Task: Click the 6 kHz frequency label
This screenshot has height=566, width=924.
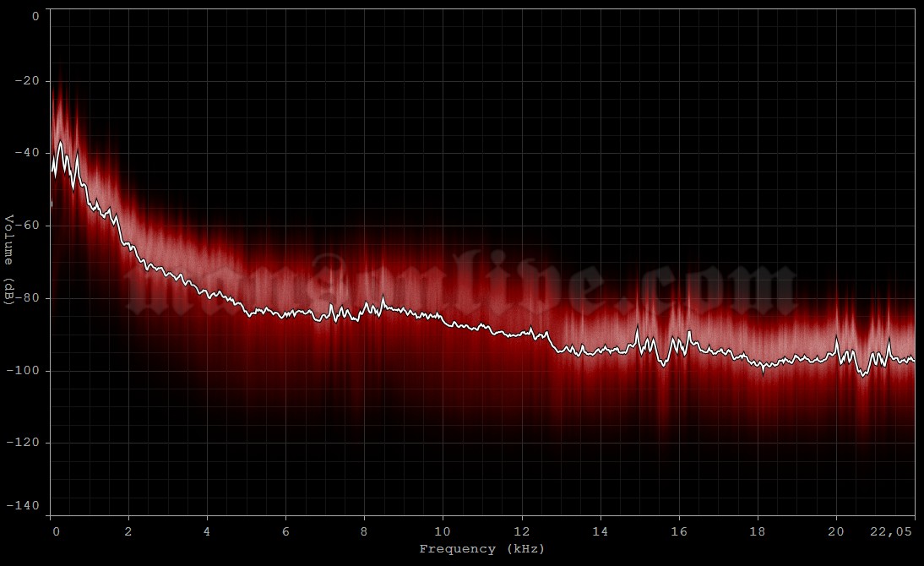Action: pos(287,531)
